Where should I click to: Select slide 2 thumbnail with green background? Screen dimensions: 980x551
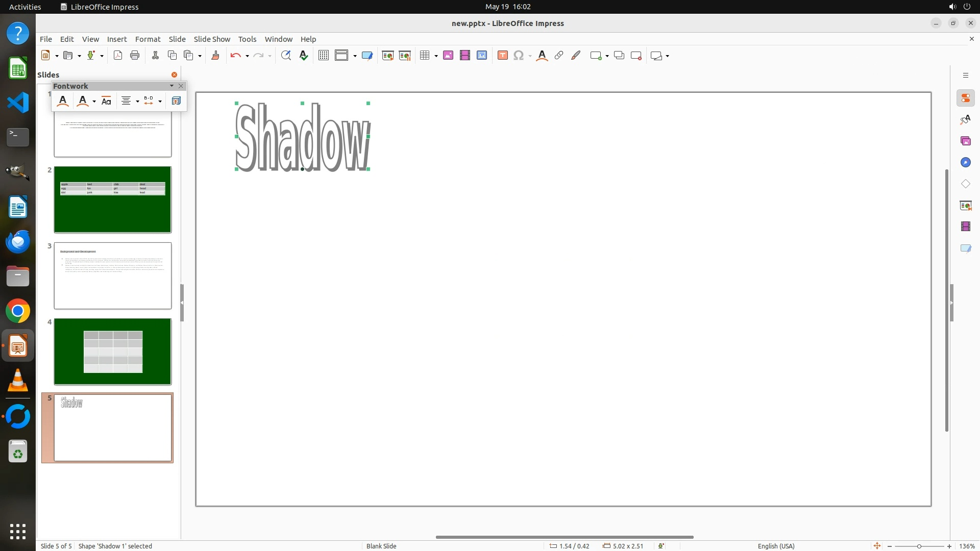click(112, 199)
